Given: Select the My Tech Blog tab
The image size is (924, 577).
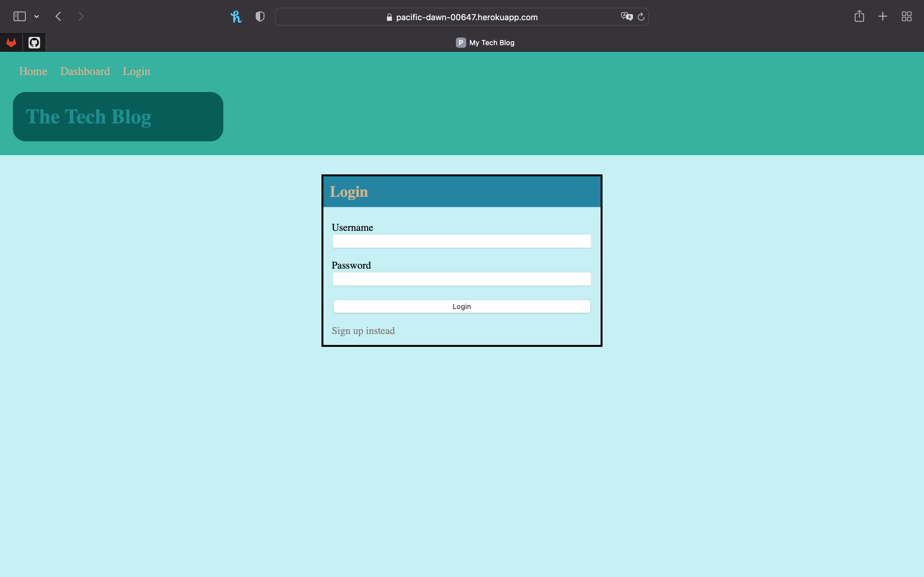Looking at the screenshot, I should 485,42.
